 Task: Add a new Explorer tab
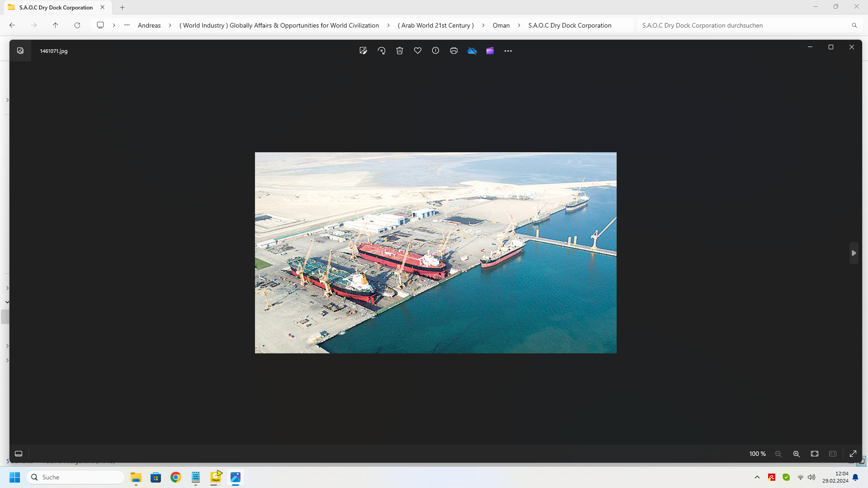123,7
